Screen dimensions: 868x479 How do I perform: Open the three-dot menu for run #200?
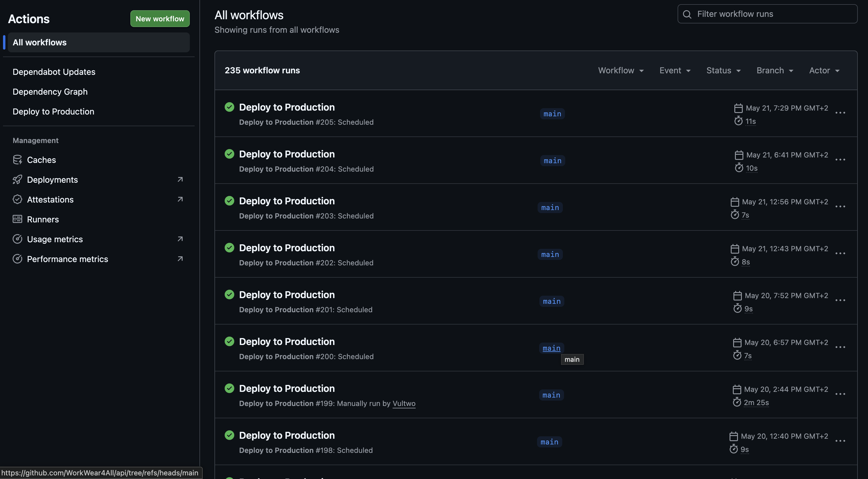tap(840, 347)
